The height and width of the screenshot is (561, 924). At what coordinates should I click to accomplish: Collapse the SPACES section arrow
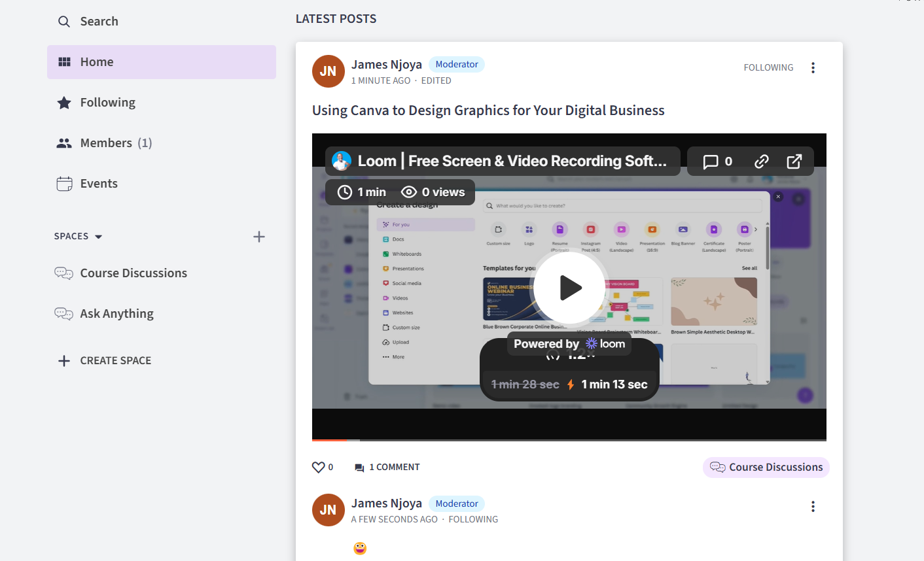coord(99,237)
